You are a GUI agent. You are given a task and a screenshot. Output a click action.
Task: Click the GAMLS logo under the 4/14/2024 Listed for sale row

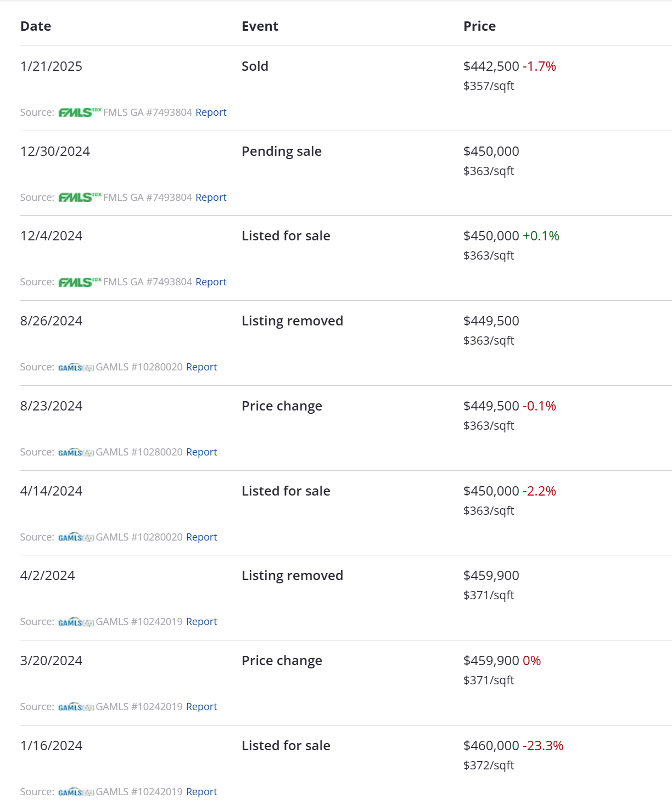(x=76, y=537)
